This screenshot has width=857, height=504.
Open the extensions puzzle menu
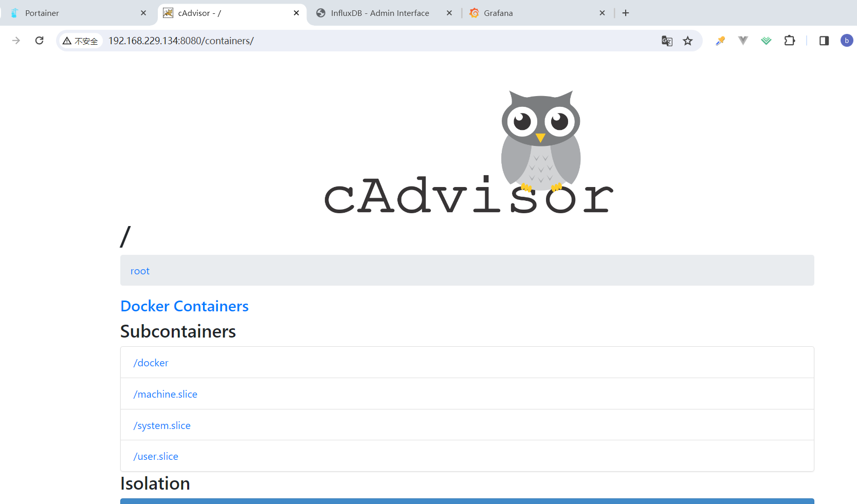tap(790, 40)
